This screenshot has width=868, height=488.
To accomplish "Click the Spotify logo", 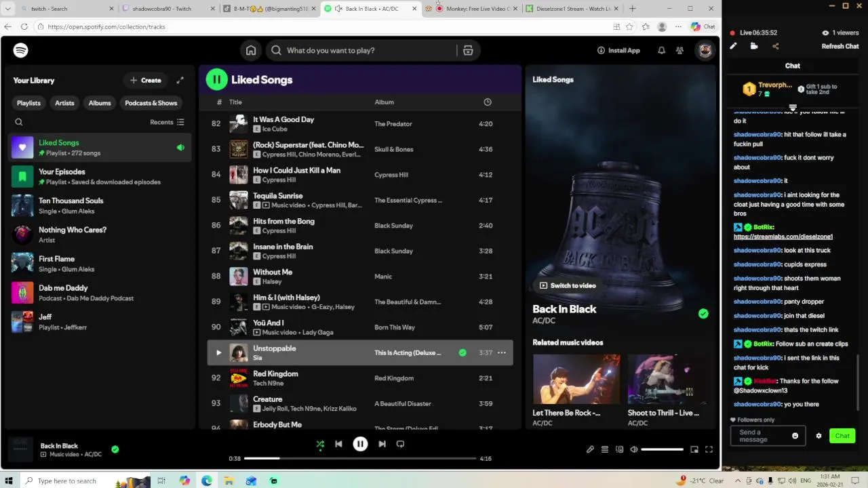I will [x=21, y=50].
